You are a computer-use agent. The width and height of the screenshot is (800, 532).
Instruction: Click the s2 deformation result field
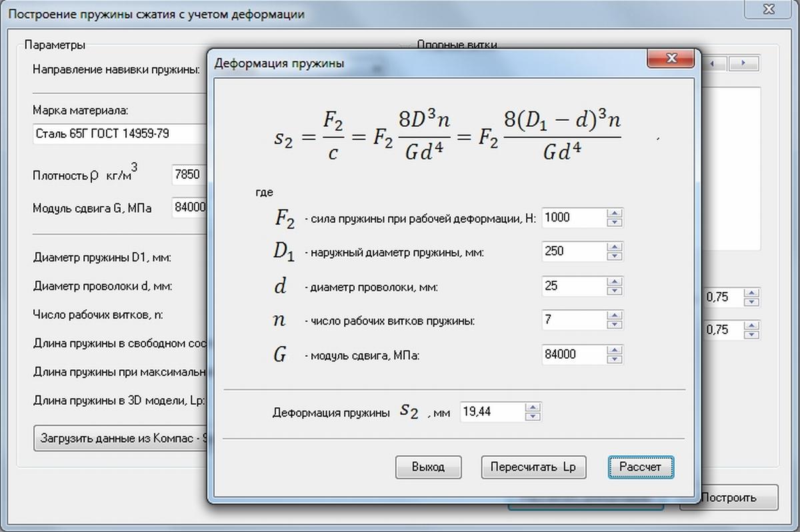[x=491, y=412]
